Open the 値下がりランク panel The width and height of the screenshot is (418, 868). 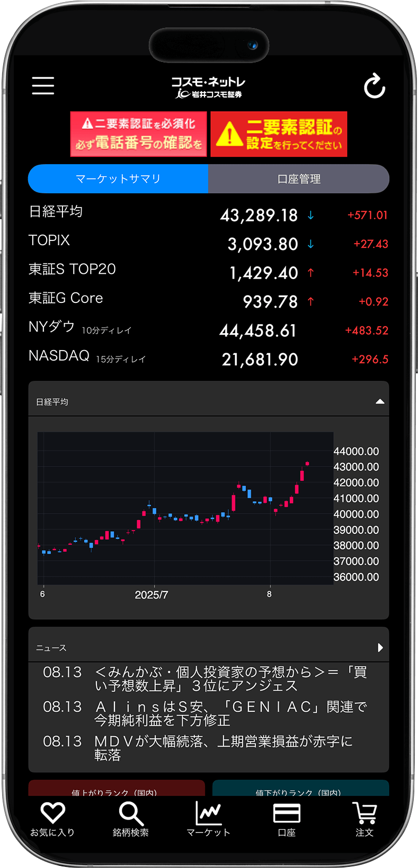pyautogui.click(x=300, y=789)
